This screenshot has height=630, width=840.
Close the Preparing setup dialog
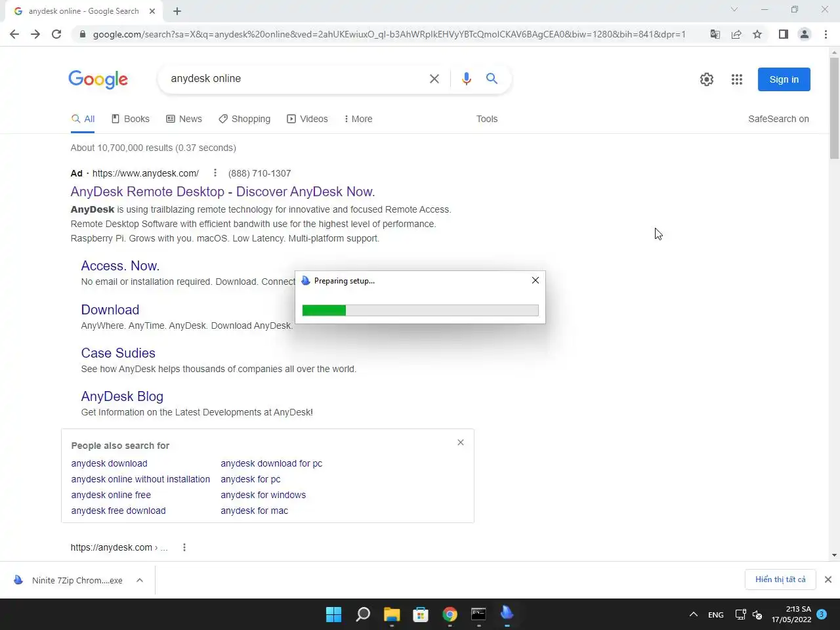pyautogui.click(x=535, y=280)
